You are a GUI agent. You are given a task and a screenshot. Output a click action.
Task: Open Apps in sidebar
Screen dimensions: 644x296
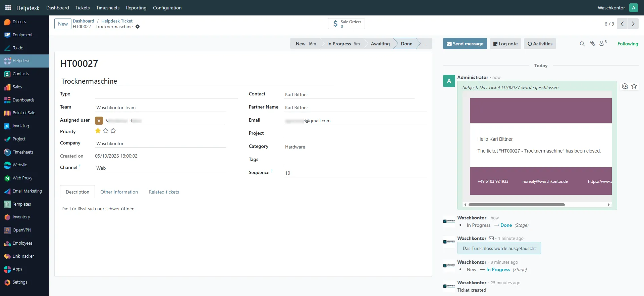[x=24, y=269]
